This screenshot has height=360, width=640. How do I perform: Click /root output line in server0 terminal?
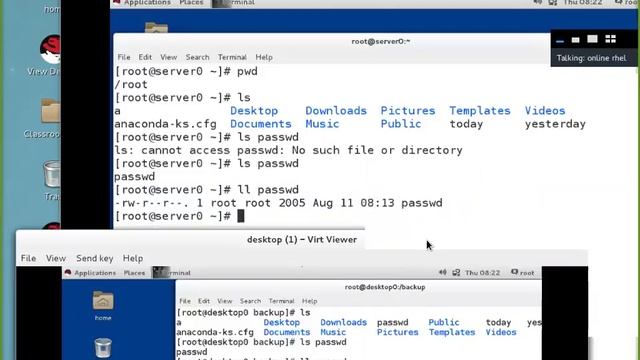click(x=131, y=84)
